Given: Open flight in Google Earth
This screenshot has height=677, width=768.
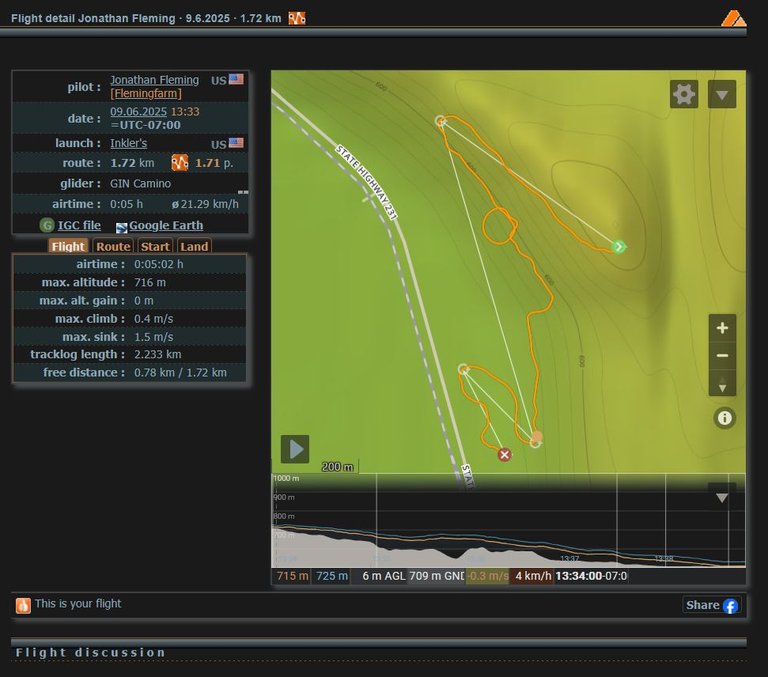Looking at the screenshot, I should point(166,225).
